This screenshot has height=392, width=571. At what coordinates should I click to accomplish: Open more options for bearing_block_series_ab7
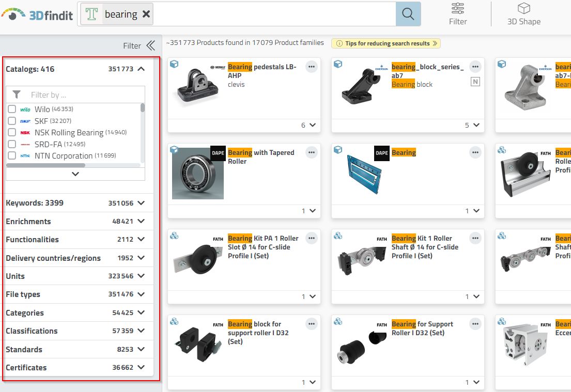pyautogui.click(x=475, y=67)
